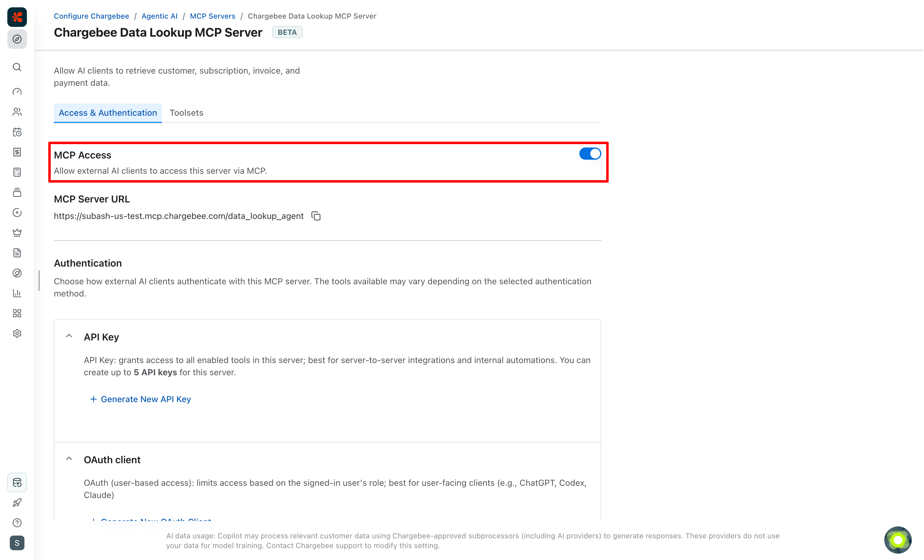This screenshot has width=924, height=560.
Task: Switch to the Toolsets tab
Action: coord(186,113)
